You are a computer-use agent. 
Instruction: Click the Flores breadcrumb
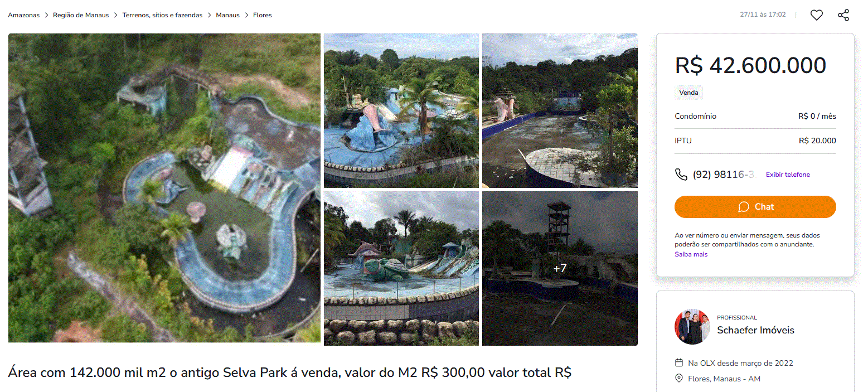click(x=263, y=15)
